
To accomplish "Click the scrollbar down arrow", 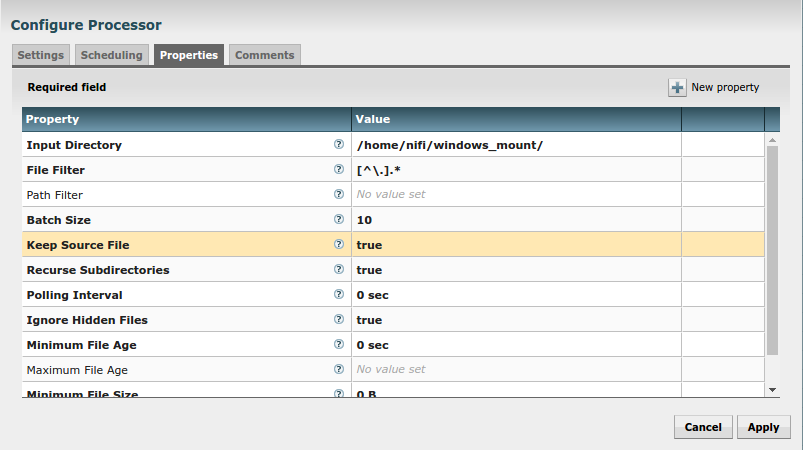I will tap(772, 388).
